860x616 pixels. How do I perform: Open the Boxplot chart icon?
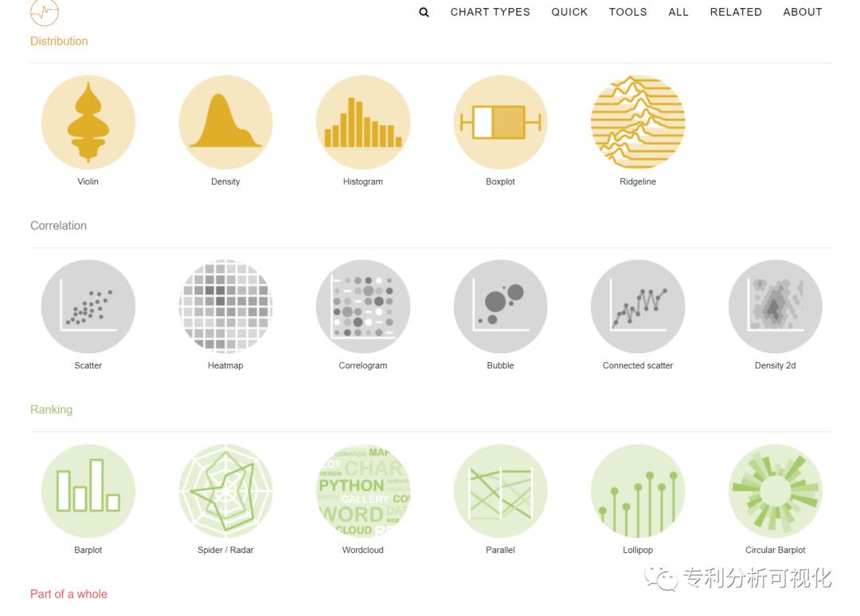500,123
